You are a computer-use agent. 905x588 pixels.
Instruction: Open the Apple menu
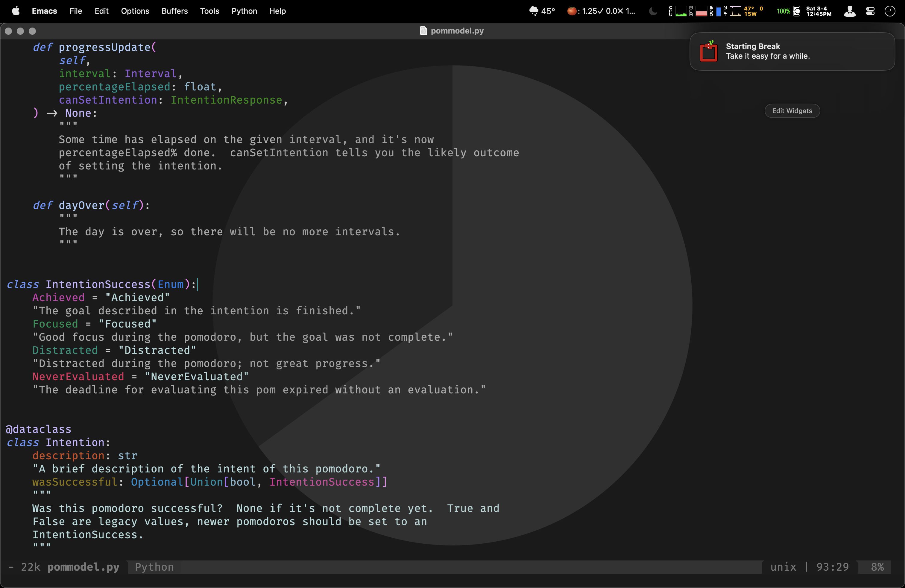(x=16, y=11)
